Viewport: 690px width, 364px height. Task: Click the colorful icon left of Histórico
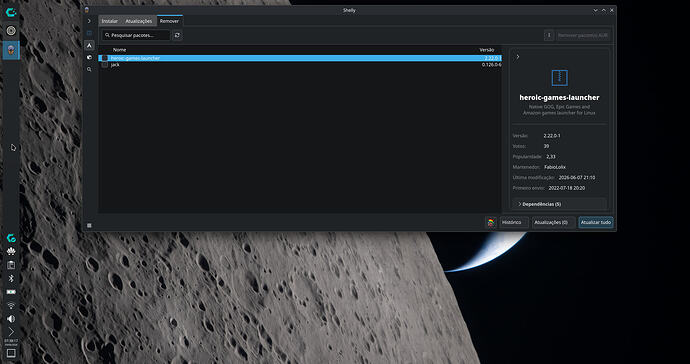491,222
